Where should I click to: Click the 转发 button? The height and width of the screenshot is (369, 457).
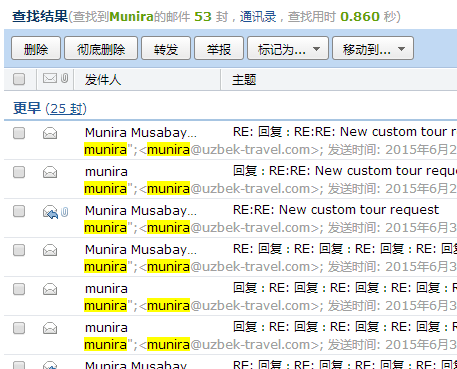point(166,49)
